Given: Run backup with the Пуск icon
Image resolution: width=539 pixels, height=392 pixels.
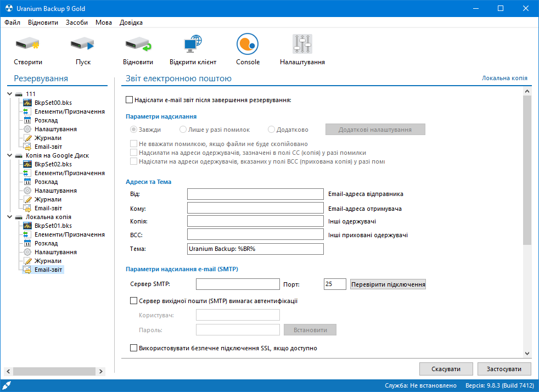Looking at the screenshot, I should [x=82, y=44].
